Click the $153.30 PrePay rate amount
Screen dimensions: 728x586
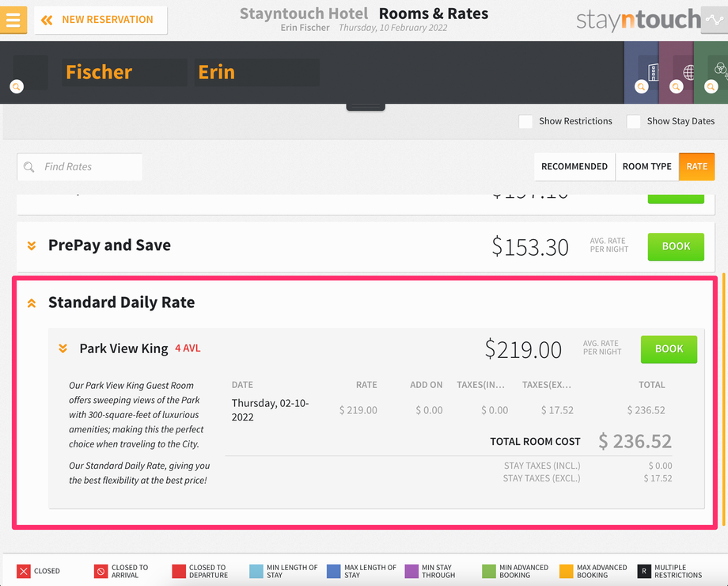pos(530,247)
